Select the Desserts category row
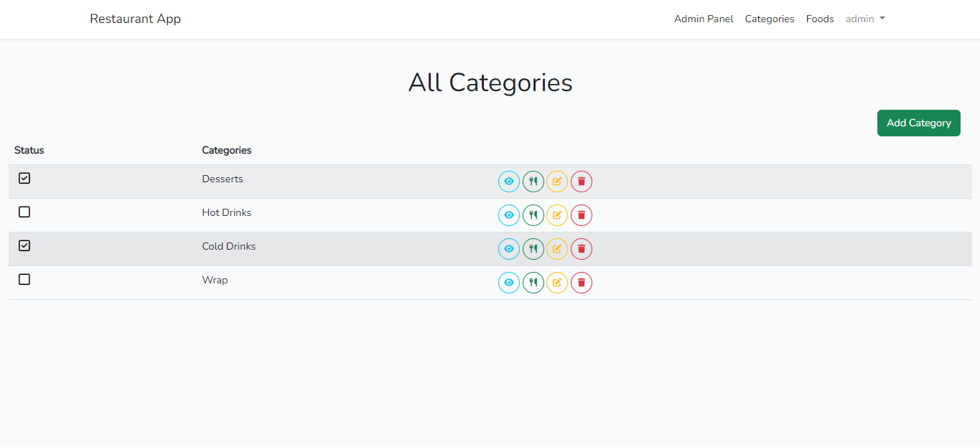The width and height of the screenshot is (980, 447). coord(222,179)
